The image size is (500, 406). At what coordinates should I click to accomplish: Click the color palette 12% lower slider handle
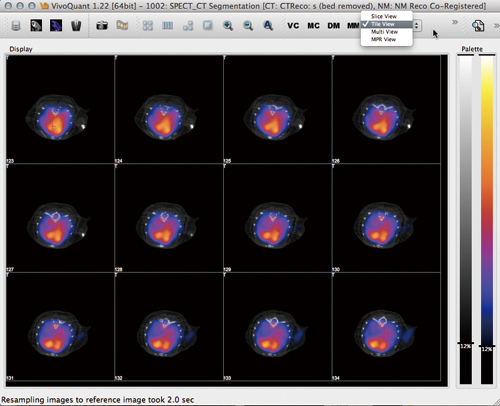(x=487, y=347)
